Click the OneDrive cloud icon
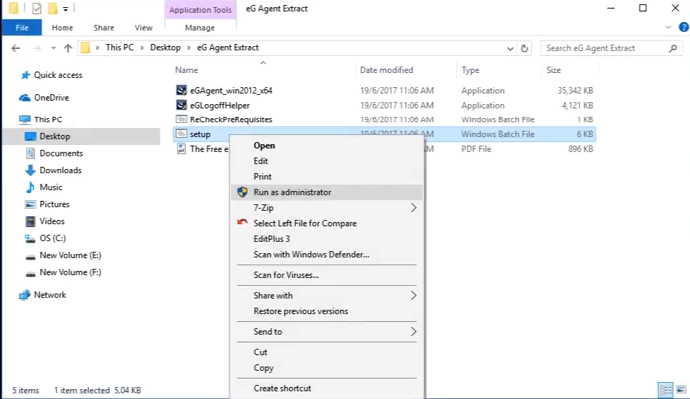The image size is (690, 399). pyautogui.click(x=25, y=98)
